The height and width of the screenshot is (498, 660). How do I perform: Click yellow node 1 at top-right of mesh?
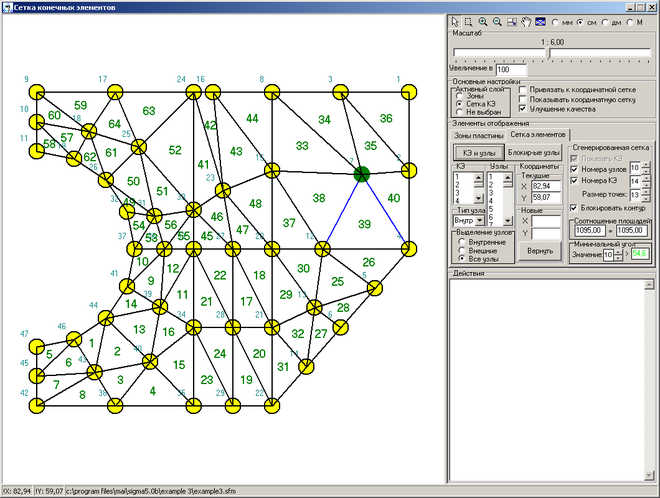click(x=409, y=92)
